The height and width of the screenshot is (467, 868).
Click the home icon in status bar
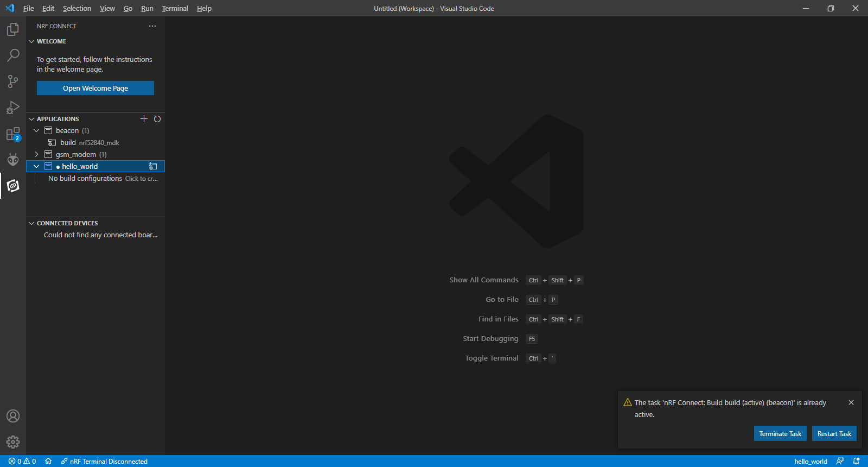[48, 462]
